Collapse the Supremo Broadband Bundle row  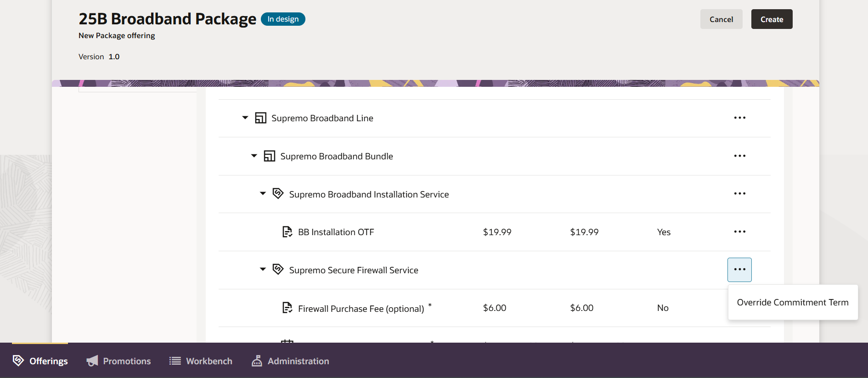254,156
